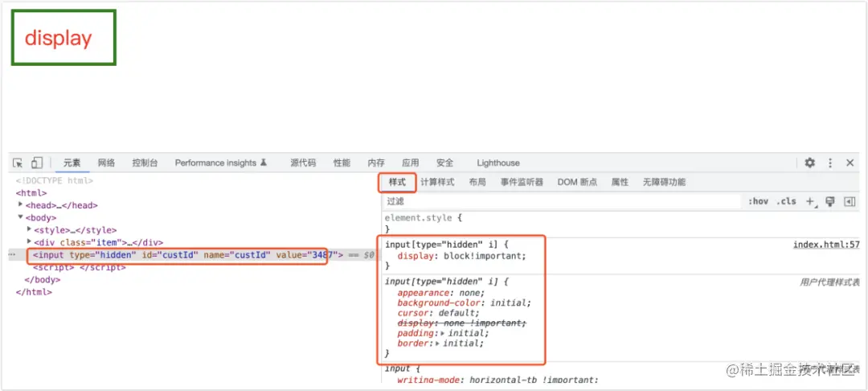Viewport: 868px width, 391px height.
Task: Select the 计算样式 pane tab
Action: [437, 182]
